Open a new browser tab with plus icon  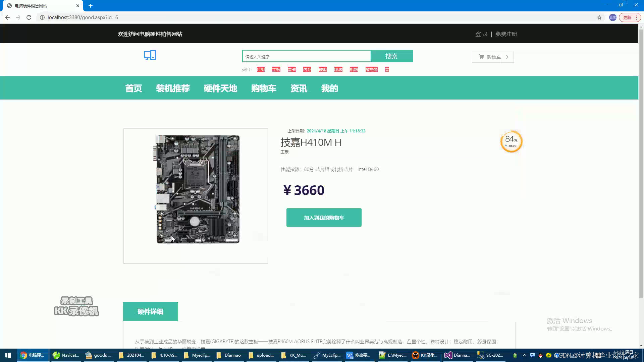91,6
